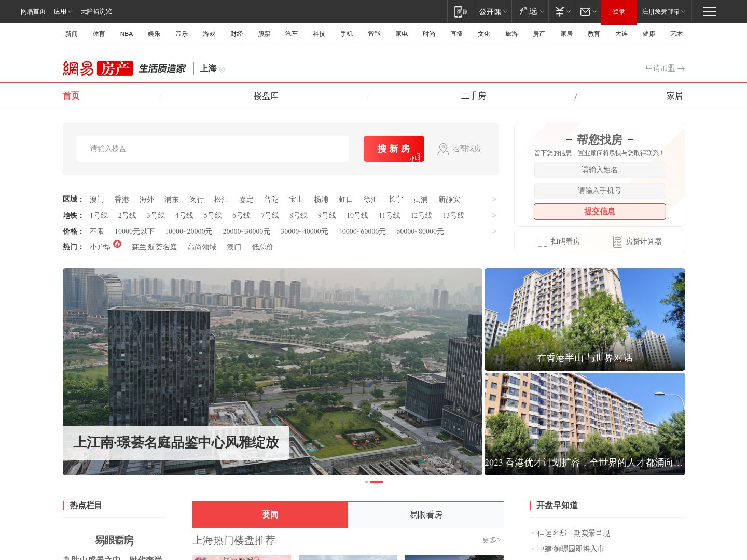Click hot tag 森兰·航荟名庭
Image resolution: width=747 pixels, height=560 pixels.
click(x=154, y=247)
